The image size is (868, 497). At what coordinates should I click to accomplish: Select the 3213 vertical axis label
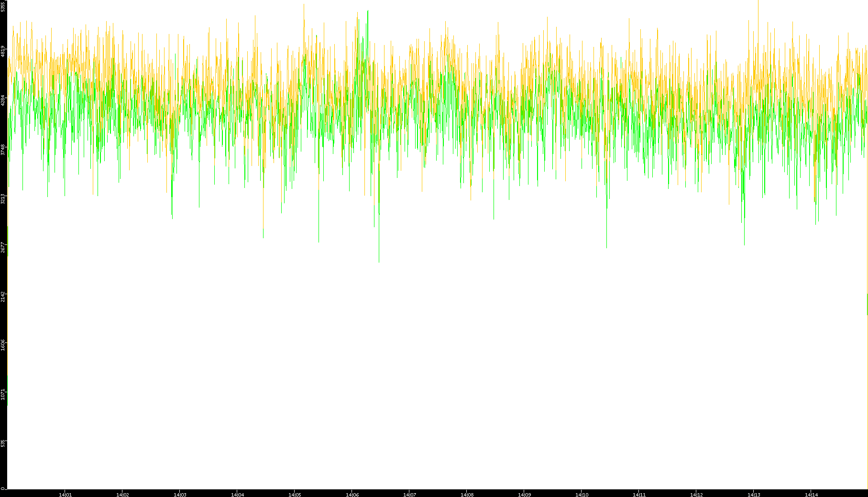(x=3, y=199)
